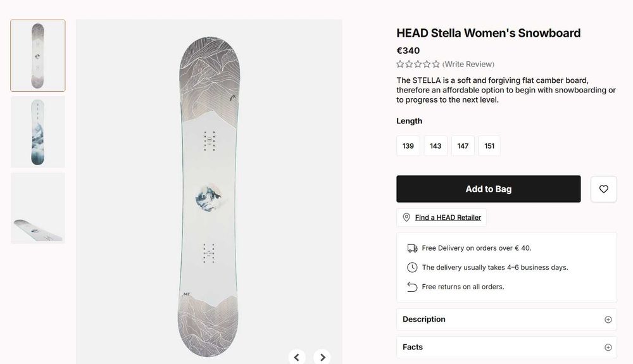Open the Find a HEAD Retailer link
The image size is (633, 364).
point(448,217)
